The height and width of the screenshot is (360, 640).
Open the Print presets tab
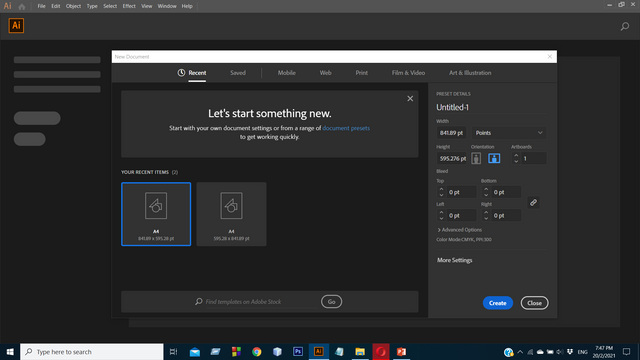tap(361, 73)
